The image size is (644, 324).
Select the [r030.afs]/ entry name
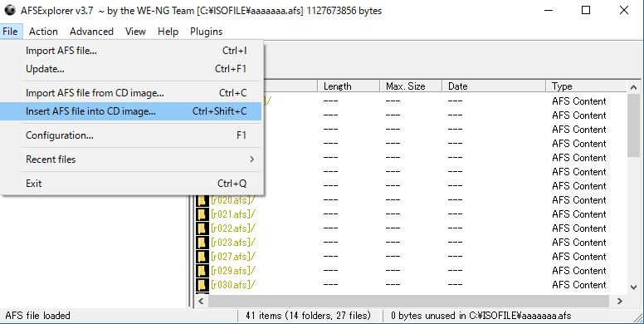[233, 284]
